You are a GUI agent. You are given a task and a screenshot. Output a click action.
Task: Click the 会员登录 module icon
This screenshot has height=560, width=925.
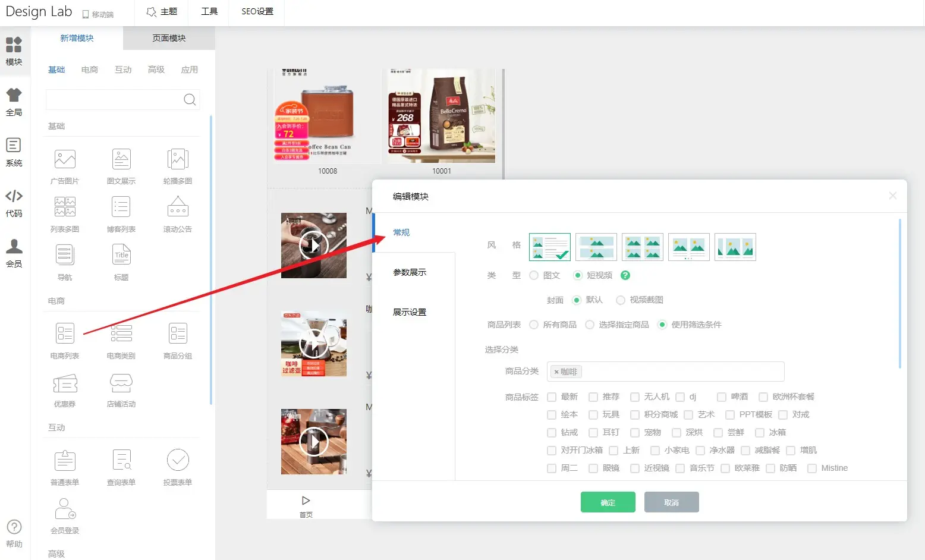pos(65,509)
